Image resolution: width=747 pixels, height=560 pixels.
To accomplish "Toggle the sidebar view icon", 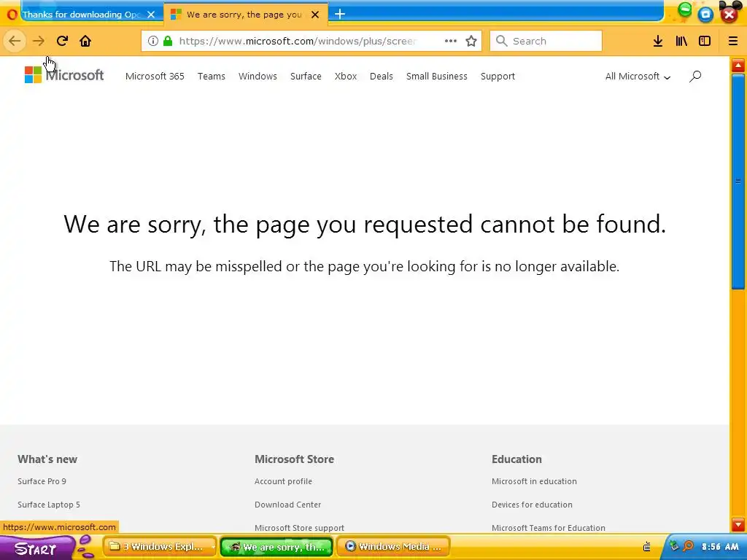I will [x=705, y=41].
